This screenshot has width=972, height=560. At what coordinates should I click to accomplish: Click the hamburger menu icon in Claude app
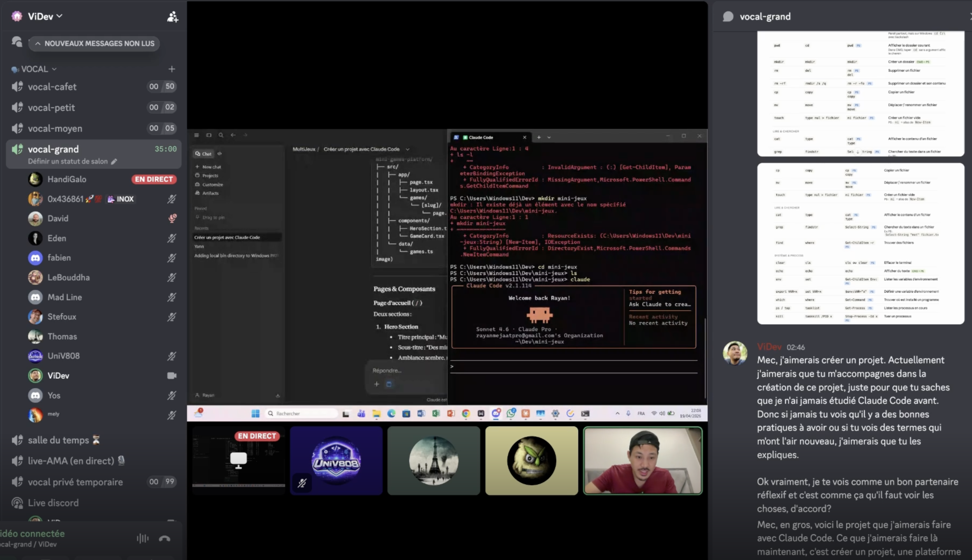click(196, 135)
